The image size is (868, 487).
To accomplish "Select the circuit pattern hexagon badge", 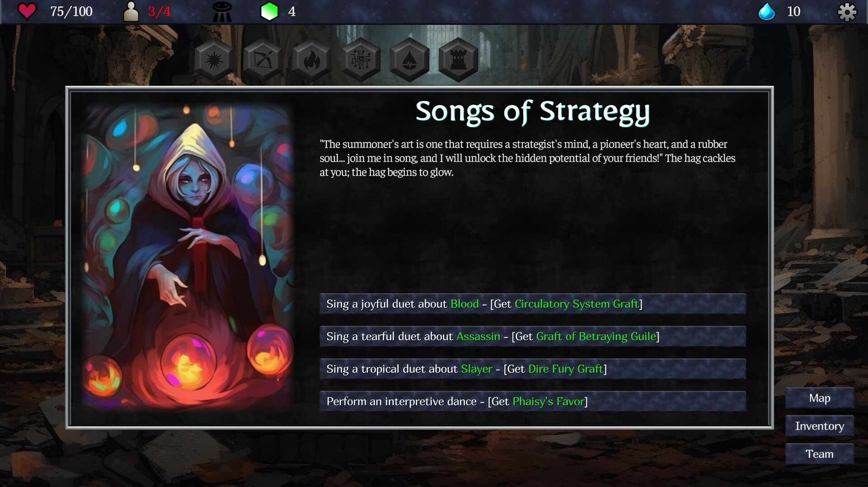I will click(360, 60).
